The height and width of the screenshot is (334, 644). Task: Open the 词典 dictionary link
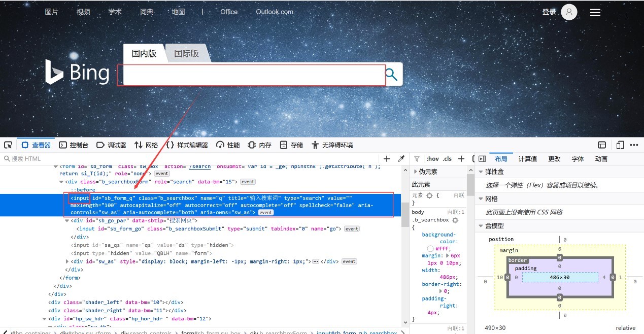[x=146, y=12]
